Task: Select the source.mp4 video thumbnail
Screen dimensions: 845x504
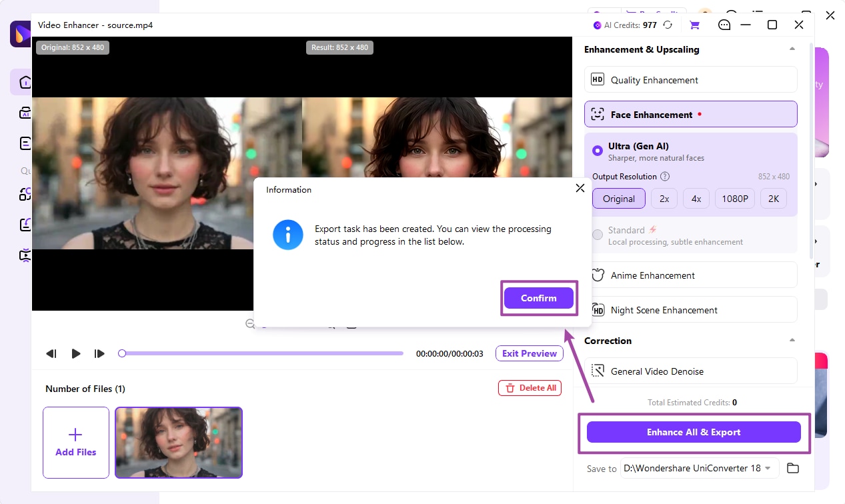Action: 179,443
